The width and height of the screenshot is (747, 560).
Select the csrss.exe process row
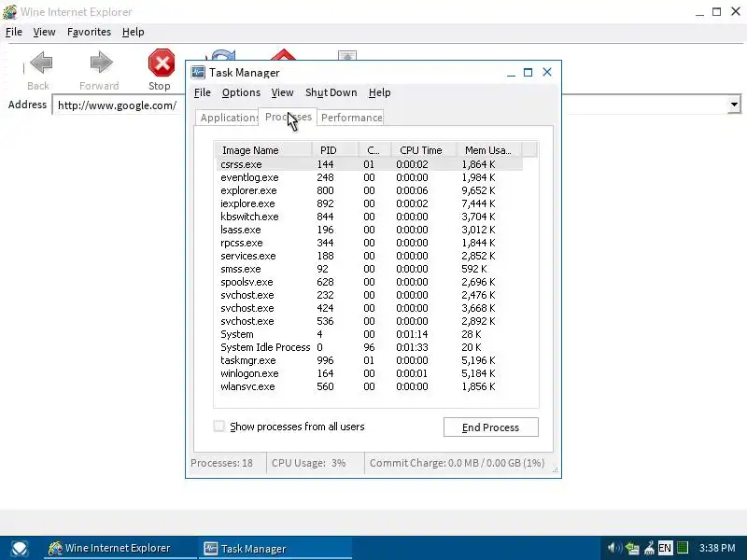pos(370,164)
